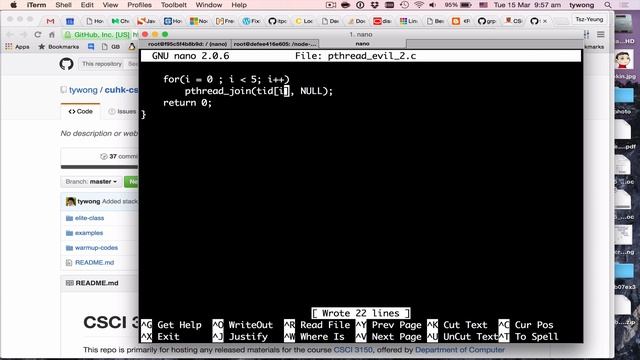The width and height of the screenshot is (640, 360).
Task: Open the GB bookmark
Action: click(111, 47)
